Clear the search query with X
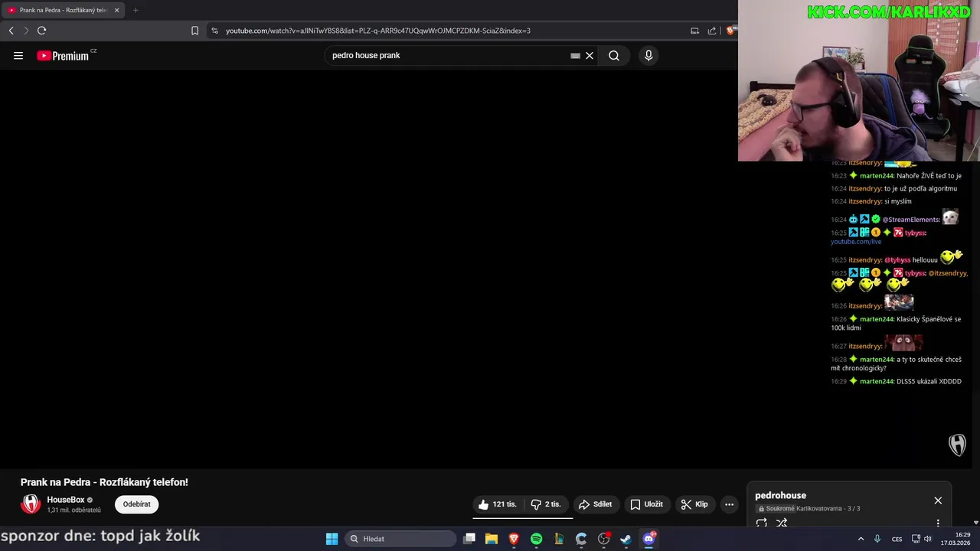The width and height of the screenshot is (980, 551). 590,55
